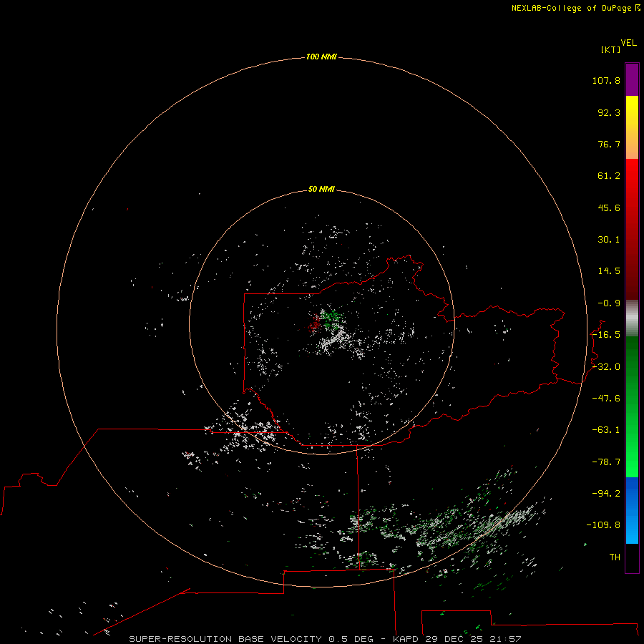Click the 50 NMI range ring label
The width and height of the screenshot is (644, 644).
[x=321, y=189]
